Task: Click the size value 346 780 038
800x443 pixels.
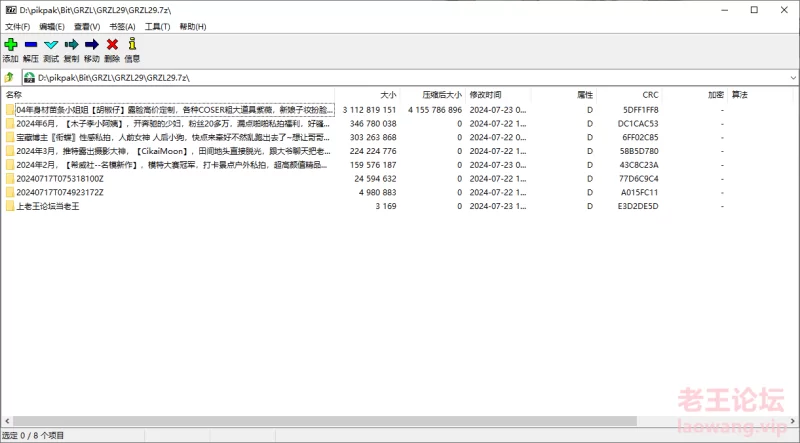Action: 373,124
